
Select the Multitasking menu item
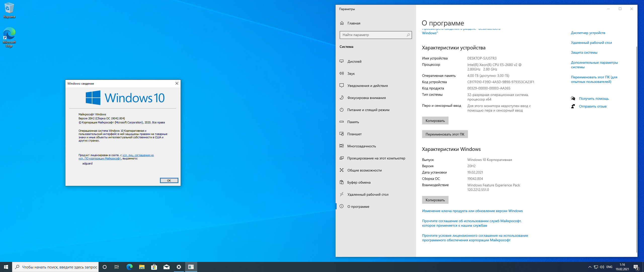(x=361, y=146)
